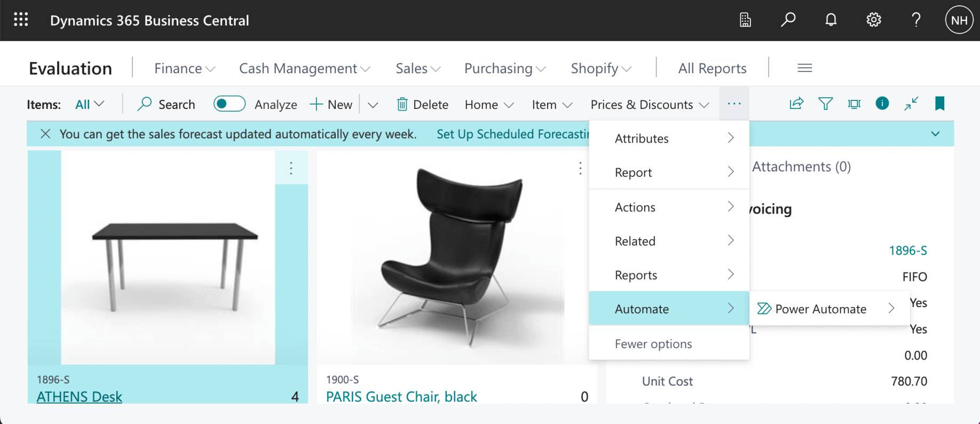Open the notifications bell
The width and height of the screenshot is (980, 424).
point(831,20)
